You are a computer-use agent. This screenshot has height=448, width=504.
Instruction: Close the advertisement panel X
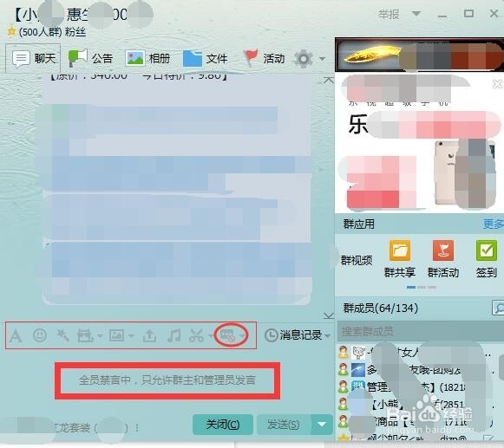click(497, 84)
